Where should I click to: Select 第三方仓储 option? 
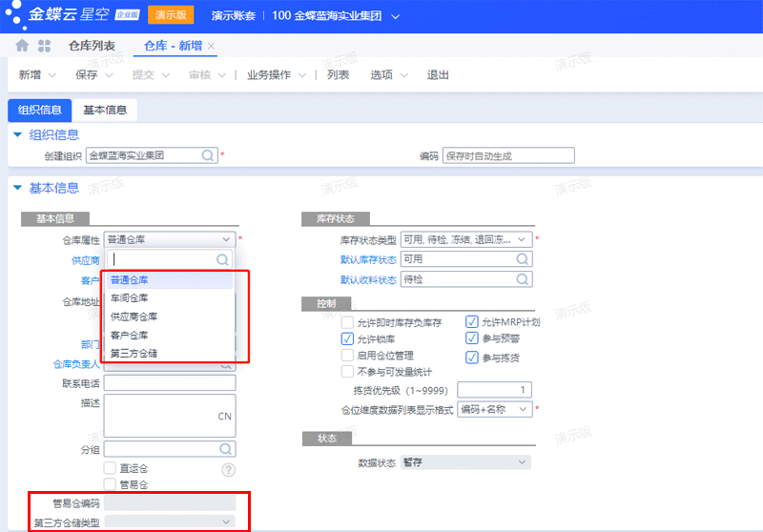[x=170, y=354]
